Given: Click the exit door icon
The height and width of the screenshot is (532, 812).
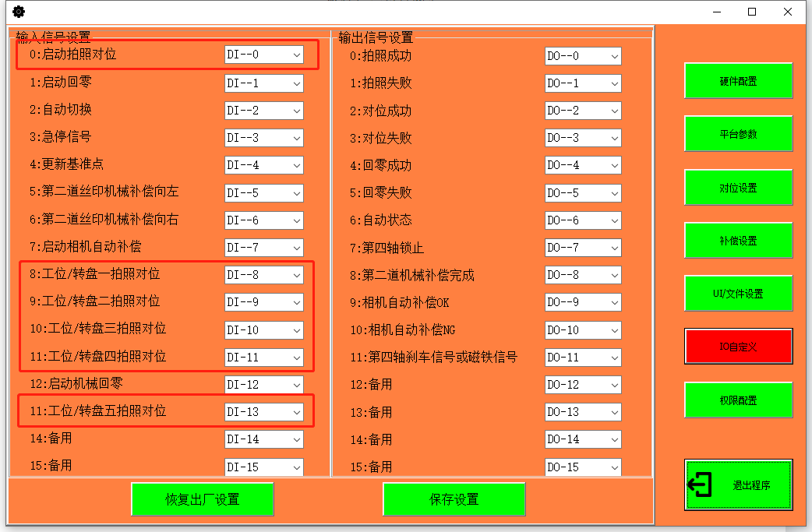Looking at the screenshot, I should coord(700,484).
